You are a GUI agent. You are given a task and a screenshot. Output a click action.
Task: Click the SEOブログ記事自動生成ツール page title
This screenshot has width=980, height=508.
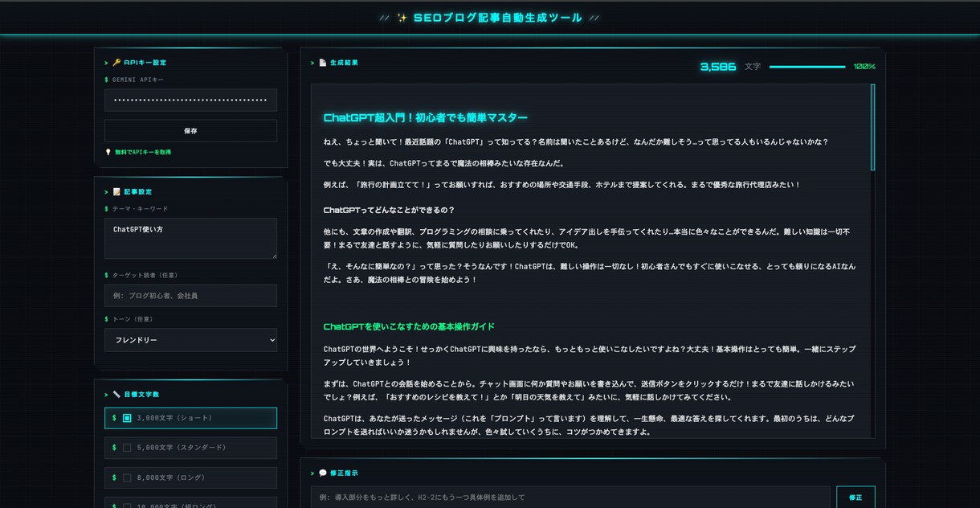(x=498, y=18)
